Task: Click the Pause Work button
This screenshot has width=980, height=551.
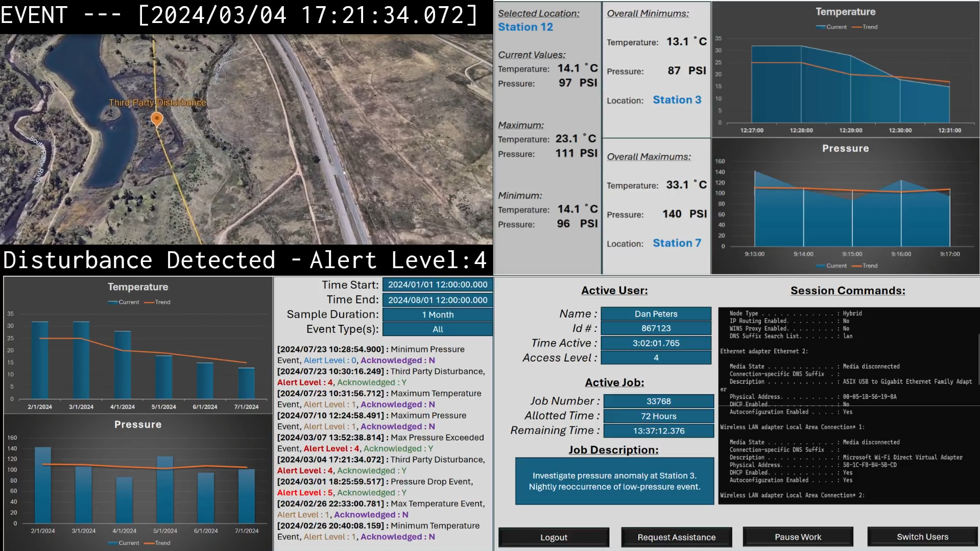Action: 798,537
